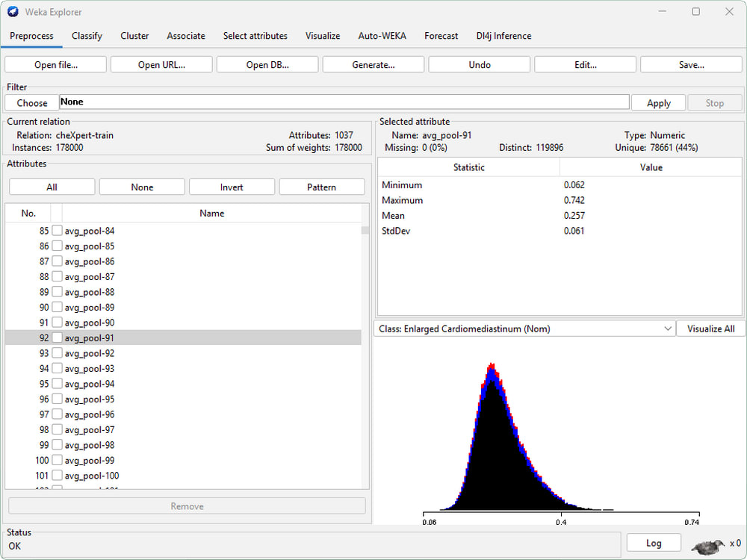Screen dimensions: 747x560
Task: Click the Pattern button
Action: [x=321, y=187]
